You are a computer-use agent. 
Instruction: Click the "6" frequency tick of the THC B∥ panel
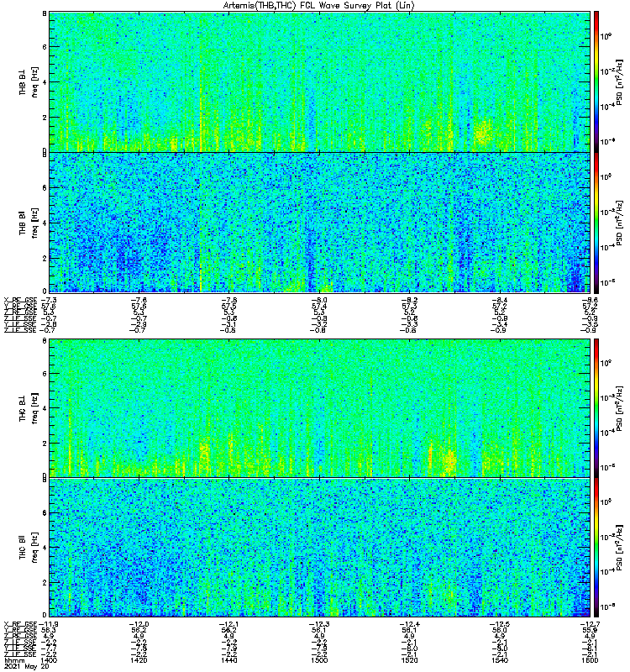45,513
